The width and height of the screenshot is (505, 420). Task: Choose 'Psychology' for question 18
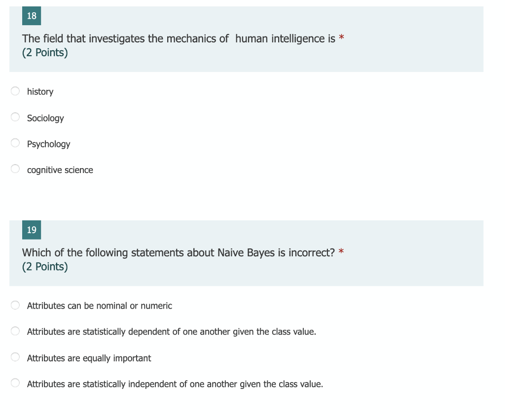[15, 143]
